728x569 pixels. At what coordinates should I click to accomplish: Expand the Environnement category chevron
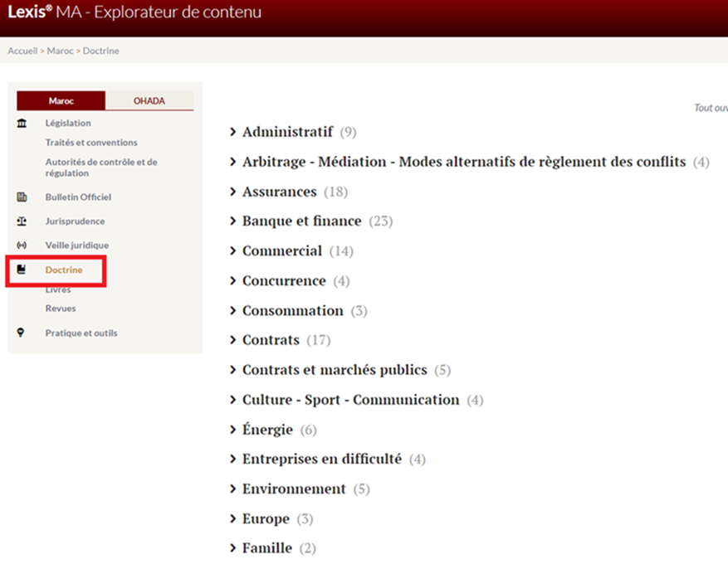(x=233, y=489)
